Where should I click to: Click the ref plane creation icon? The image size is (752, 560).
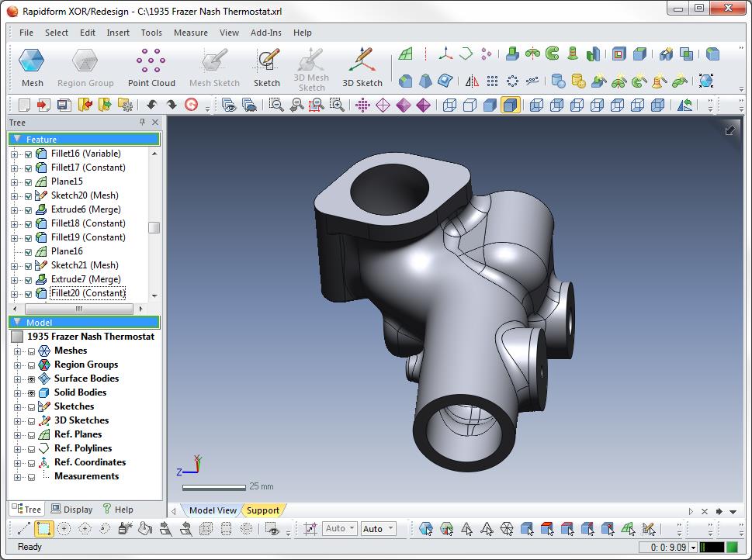(x=406, y=54)
